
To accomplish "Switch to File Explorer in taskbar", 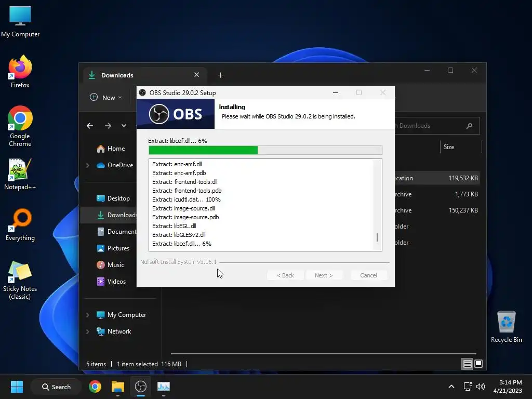I will [118, 387].
